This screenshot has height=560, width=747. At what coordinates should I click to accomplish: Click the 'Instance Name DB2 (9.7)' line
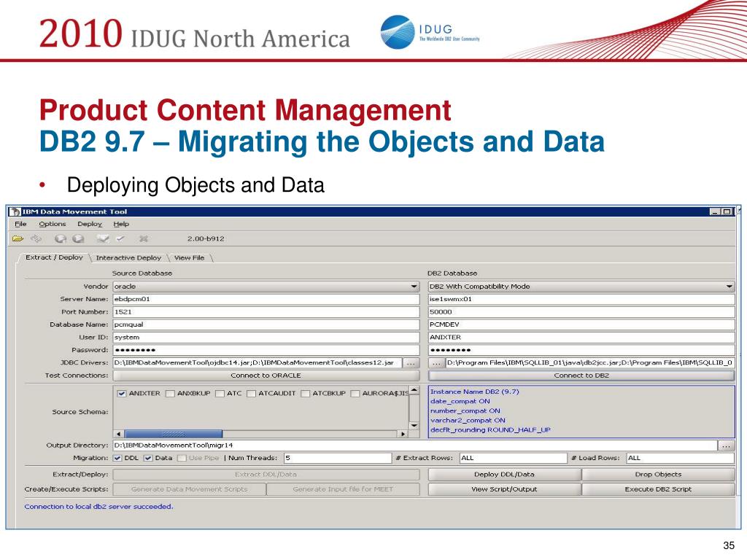click(474, 392)
